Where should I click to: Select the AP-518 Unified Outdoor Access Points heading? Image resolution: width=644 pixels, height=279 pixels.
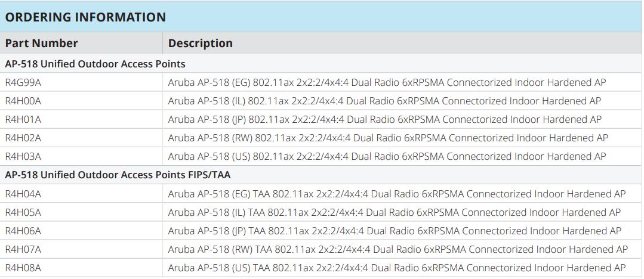95,63
